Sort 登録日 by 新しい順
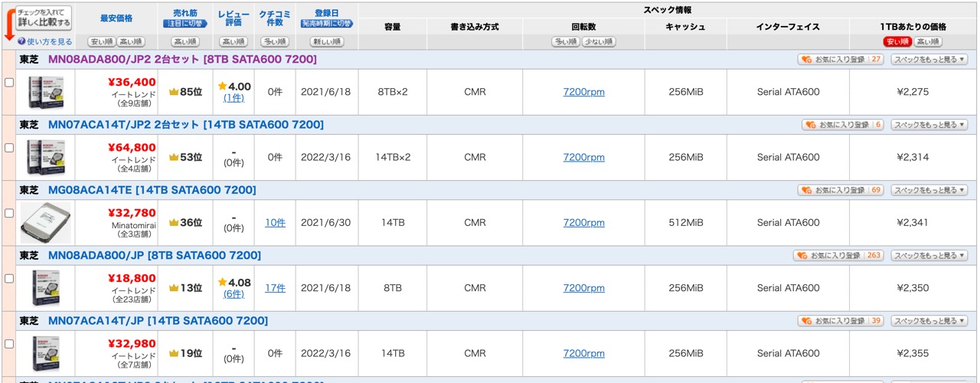980x383 pixels. [x=327, y=41]
